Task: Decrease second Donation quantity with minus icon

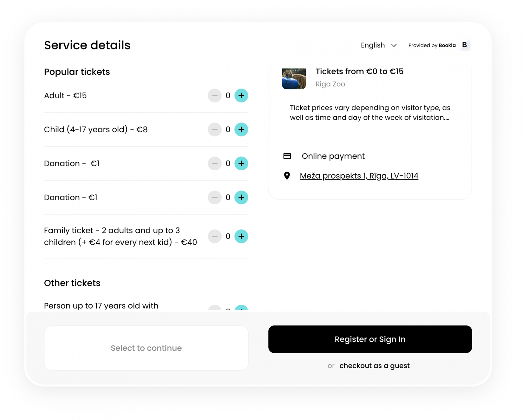Action: [x=215, y=197]
